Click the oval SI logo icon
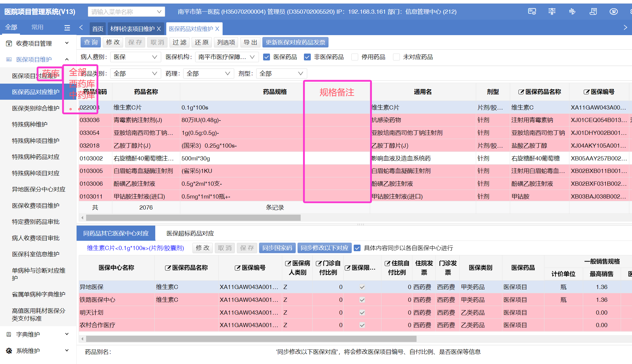632x364 pixels. point(614,12)
